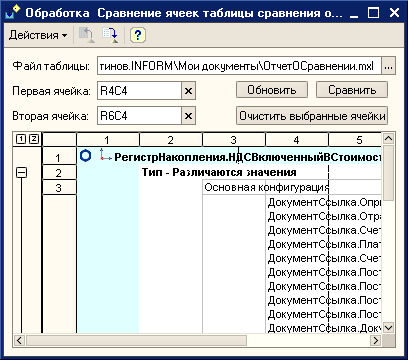The image size is (408, 360).
Task: Close the Обработка window
Action: pyautogui.click(x=394, y=13)
